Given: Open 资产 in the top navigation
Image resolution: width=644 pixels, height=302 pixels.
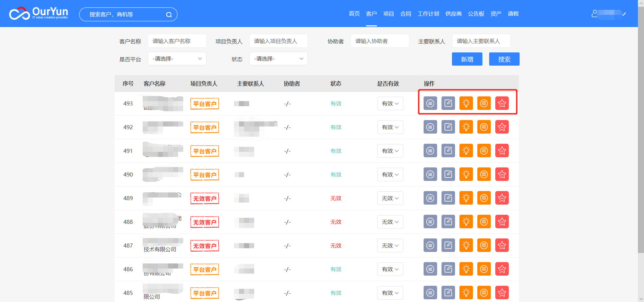Looking at the screenshot, I should coord(496,14).
